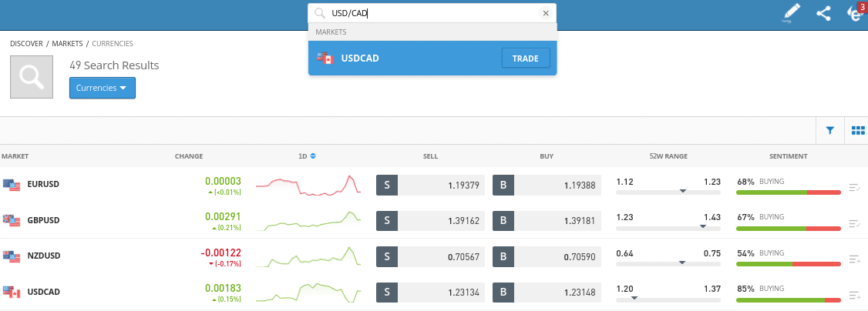Click the share icon in header
This screenshot has width=868, height=311.
coord(824,13)
